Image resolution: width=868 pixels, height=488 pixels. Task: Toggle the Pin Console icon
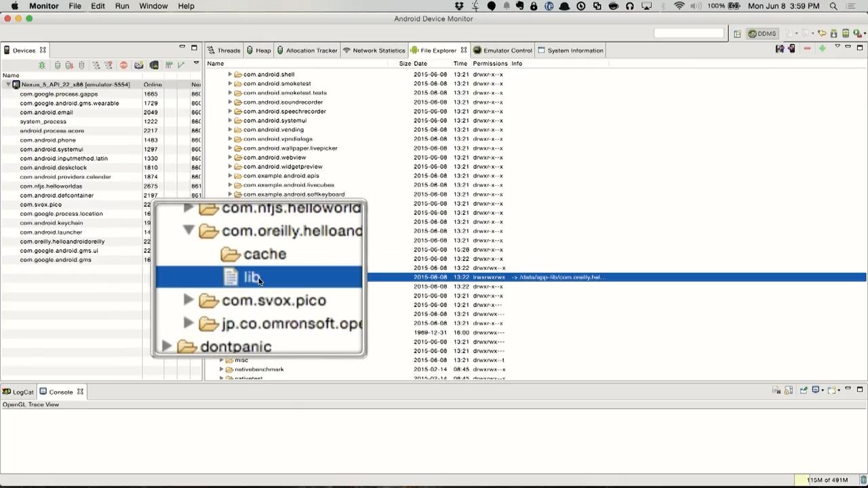point(804,390)
